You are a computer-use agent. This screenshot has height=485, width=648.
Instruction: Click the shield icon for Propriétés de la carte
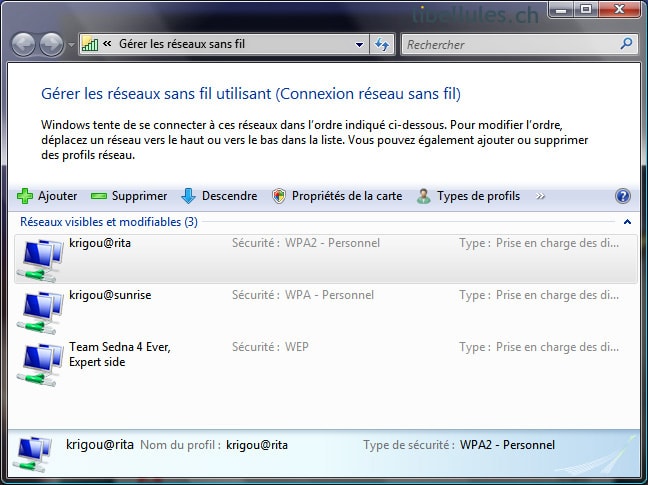279,196
